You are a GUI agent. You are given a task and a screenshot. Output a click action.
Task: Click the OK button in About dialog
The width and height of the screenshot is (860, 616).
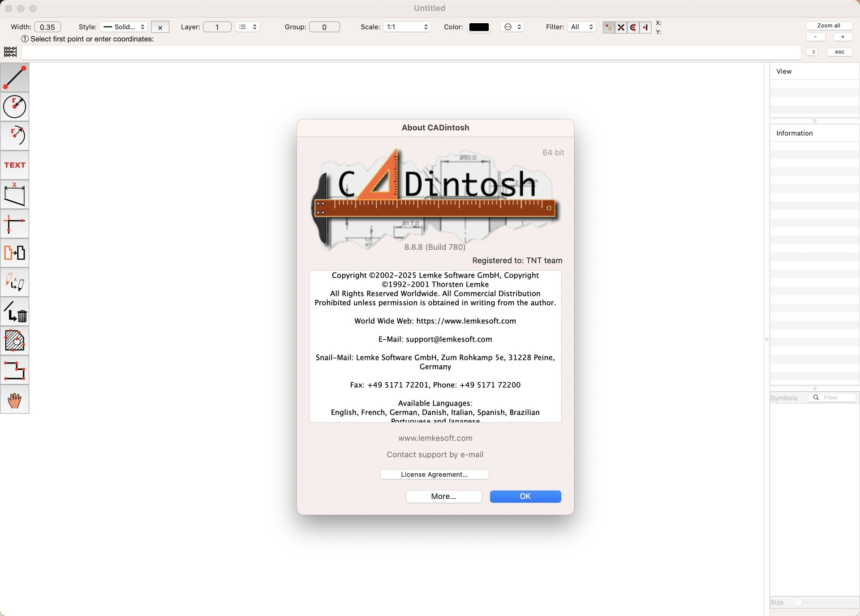tap(525, 496)
